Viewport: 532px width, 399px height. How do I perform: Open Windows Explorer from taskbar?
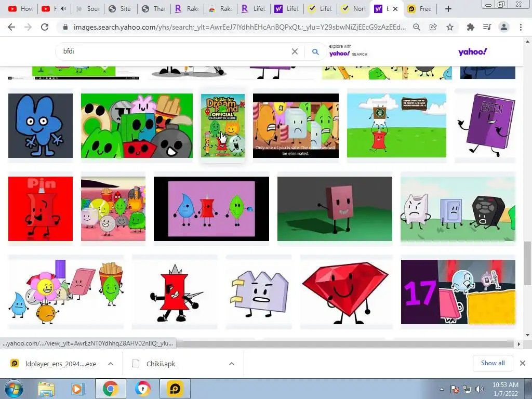click(46, 389)
